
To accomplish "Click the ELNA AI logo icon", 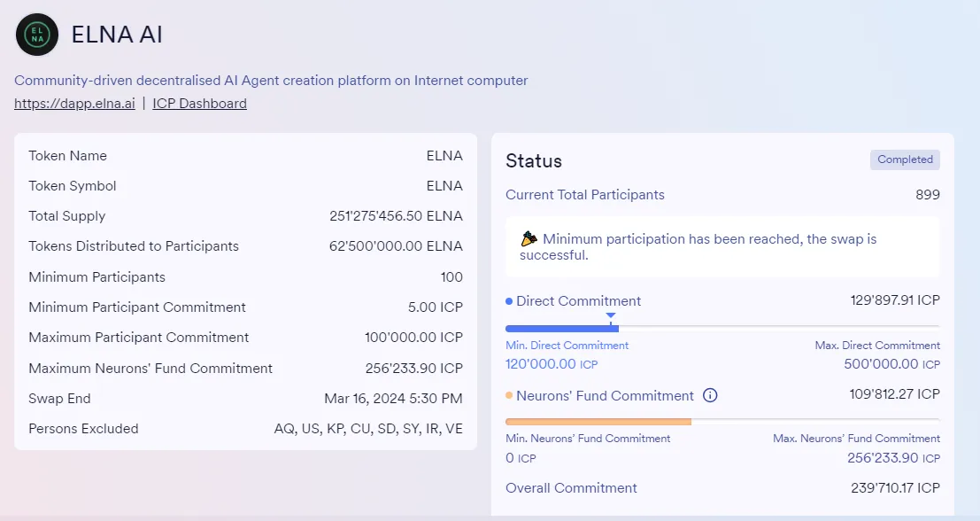I will (37, 35).
